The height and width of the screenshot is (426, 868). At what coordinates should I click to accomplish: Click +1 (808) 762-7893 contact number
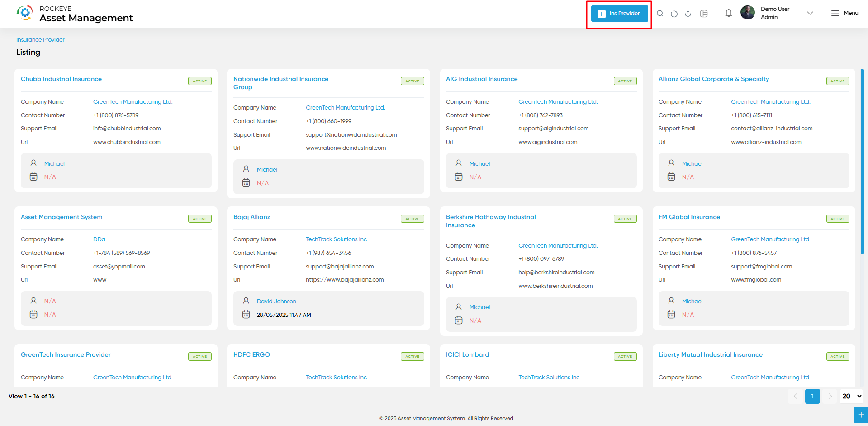pos(541,115)
